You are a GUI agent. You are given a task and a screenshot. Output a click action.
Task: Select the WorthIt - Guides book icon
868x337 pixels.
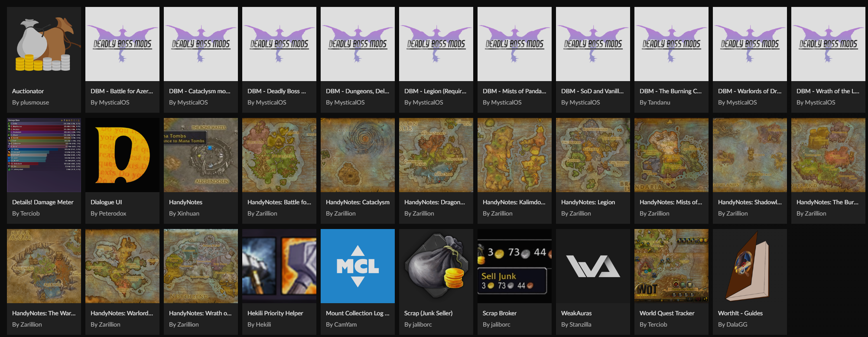coord(750,266)
